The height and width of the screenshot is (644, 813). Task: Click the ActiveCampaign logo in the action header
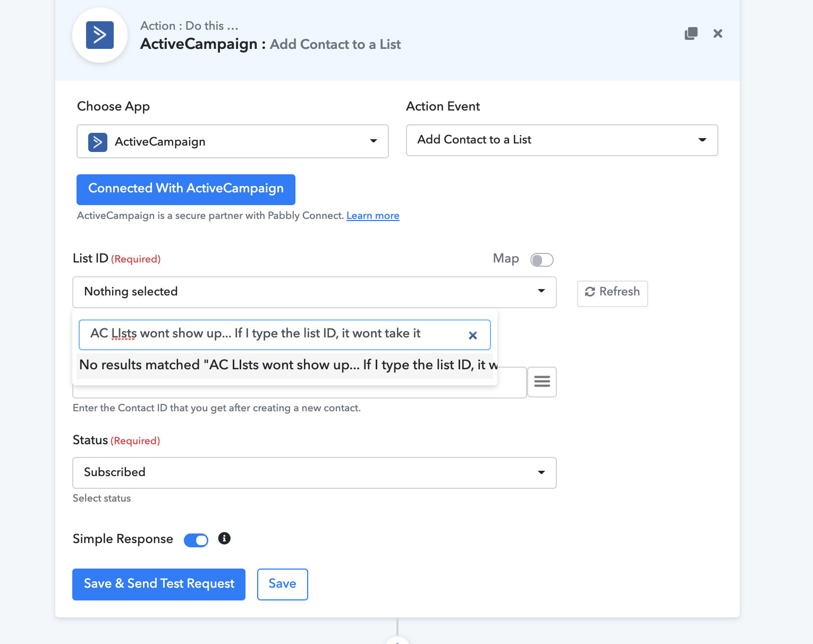click(100, 35)
